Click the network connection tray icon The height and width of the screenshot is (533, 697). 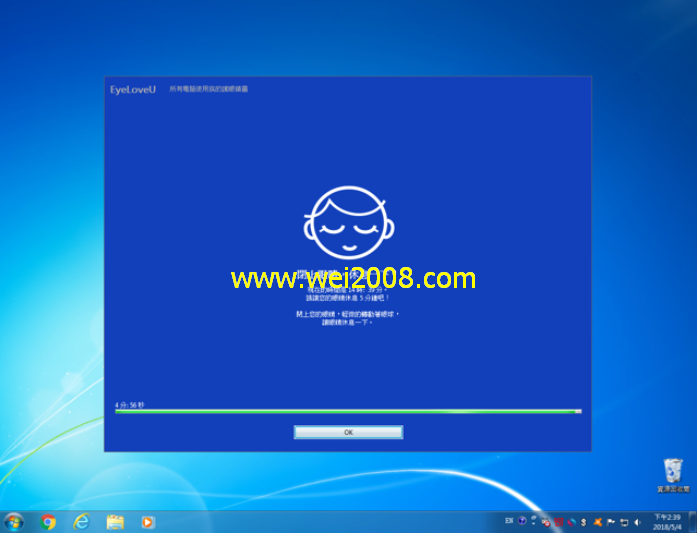coord(624,522)
